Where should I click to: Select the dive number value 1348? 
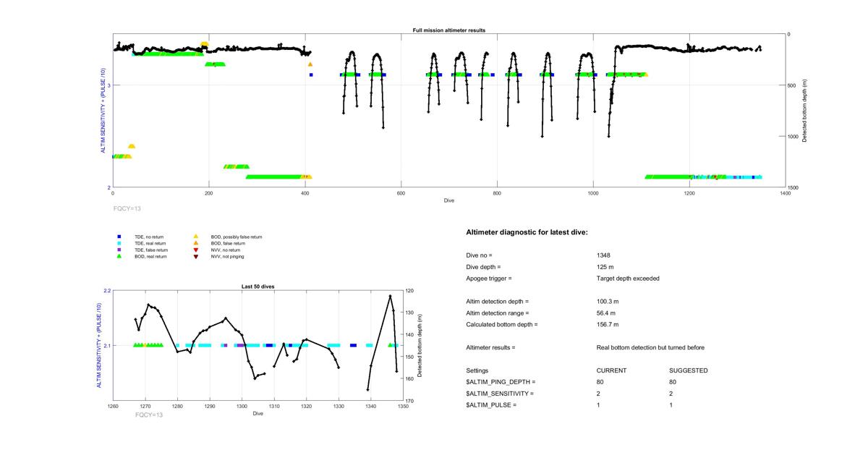point(604,255)
